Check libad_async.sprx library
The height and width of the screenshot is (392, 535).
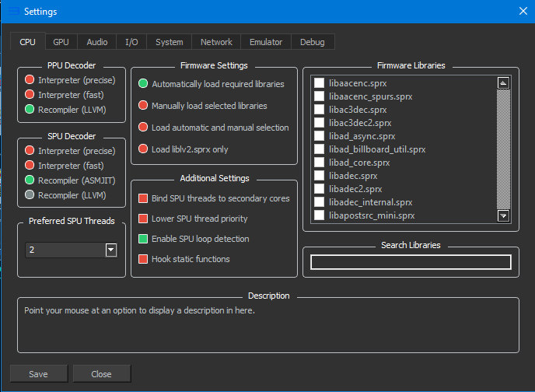(x=319, y=136)
